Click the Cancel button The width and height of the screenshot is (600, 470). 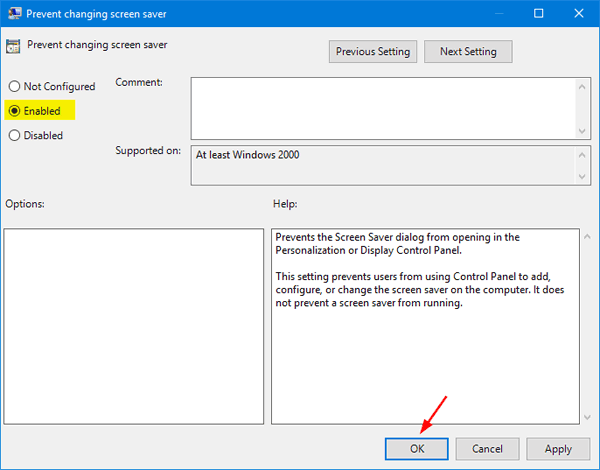487,449
